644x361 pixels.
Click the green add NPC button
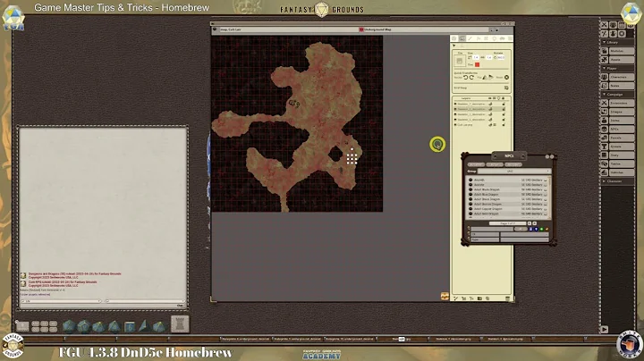542,229
